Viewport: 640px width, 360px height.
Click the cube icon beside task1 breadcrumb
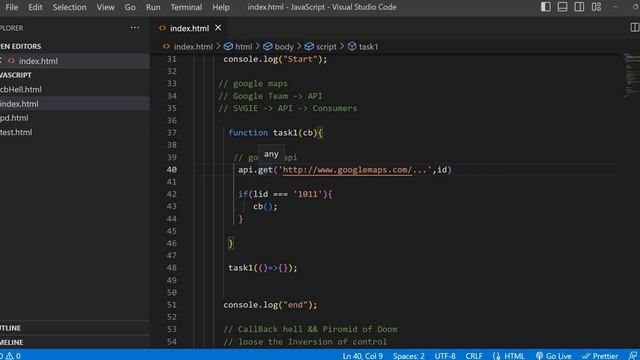[x=352, y=47]
